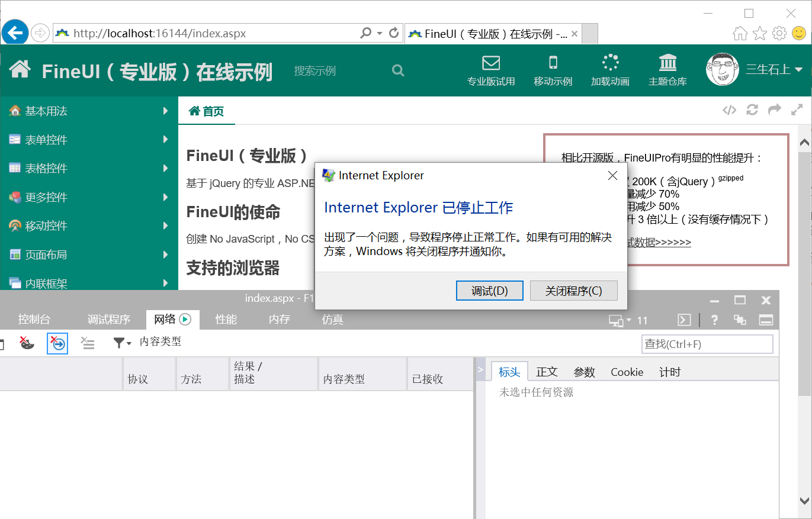Toggle clear entries on navigate button
Viewport: 812px width, 519px height.
point(57,343)
